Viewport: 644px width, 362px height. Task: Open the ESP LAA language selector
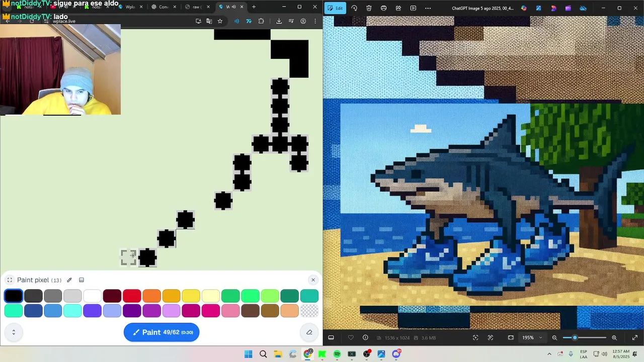tap(584, 354)
